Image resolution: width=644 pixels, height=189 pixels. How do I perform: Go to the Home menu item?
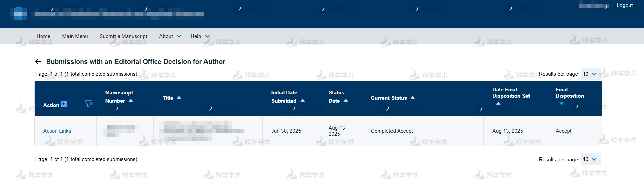coord(43,36)
